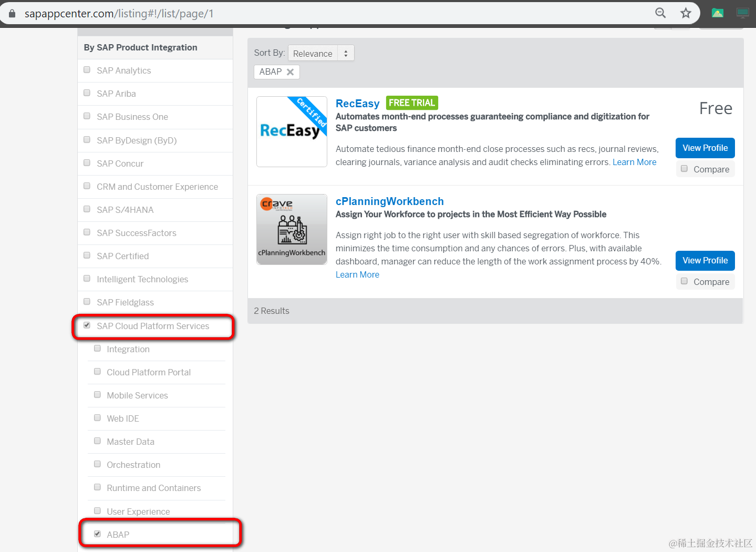Check the SAP Business One filter
Screen dimensions: 756x552
pyautogui.click(x=87, y=116)
